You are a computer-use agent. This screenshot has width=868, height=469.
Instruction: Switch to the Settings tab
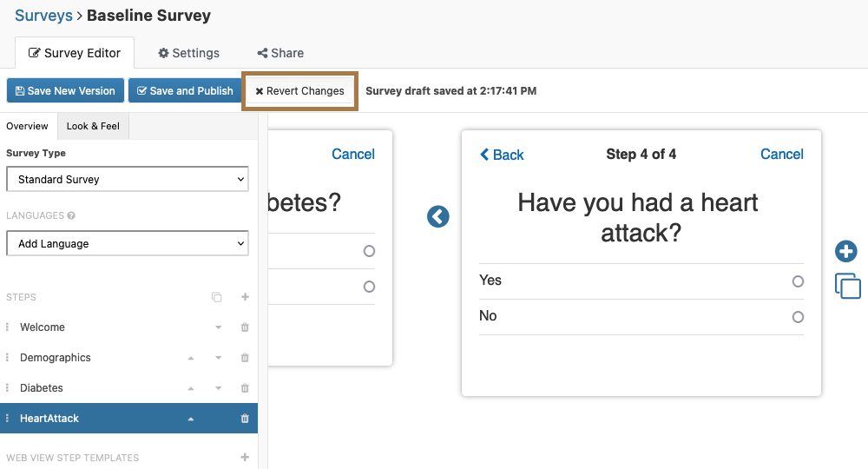point(188,53)
